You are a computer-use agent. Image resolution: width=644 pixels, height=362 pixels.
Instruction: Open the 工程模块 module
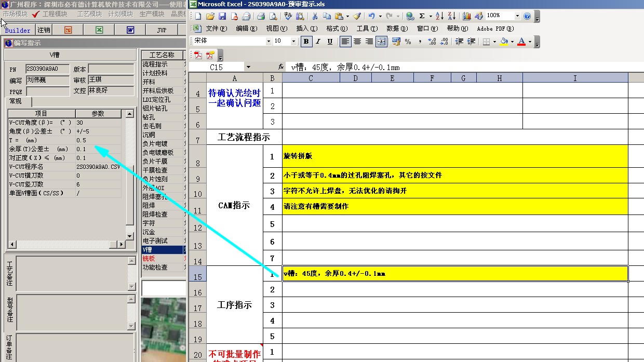(x=55, y=14)
